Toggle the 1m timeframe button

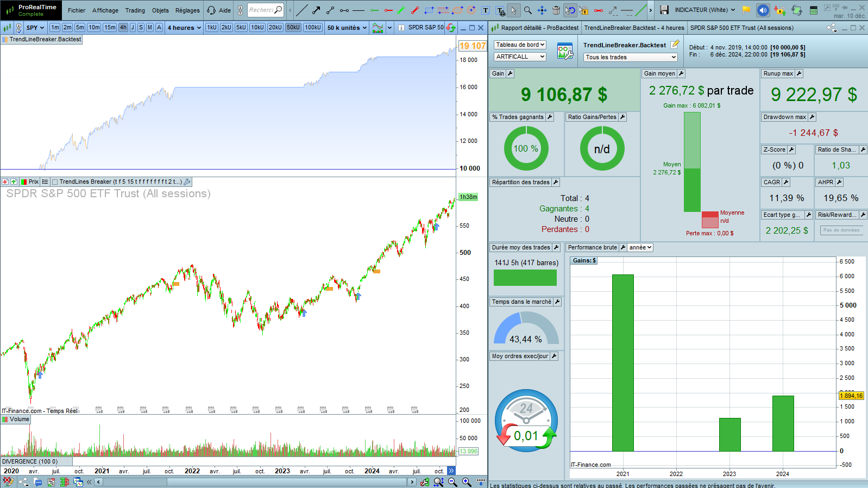(55, 27)
